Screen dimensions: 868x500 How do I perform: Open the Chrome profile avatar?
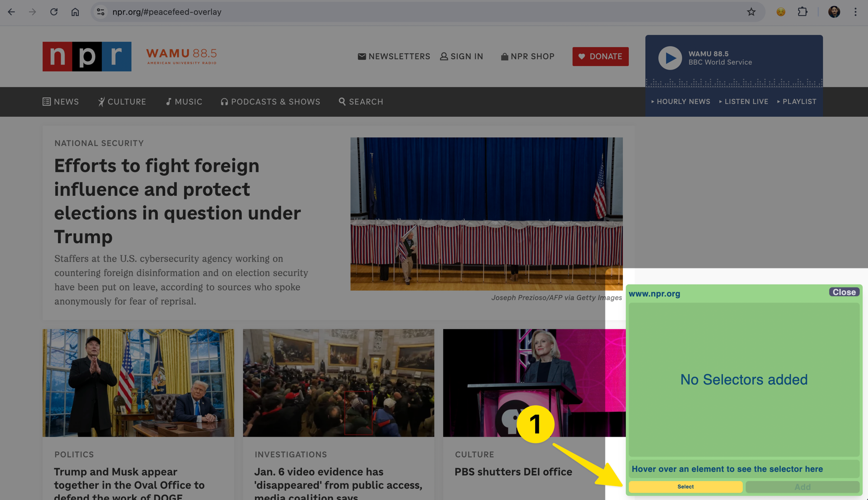pos(834,12)
